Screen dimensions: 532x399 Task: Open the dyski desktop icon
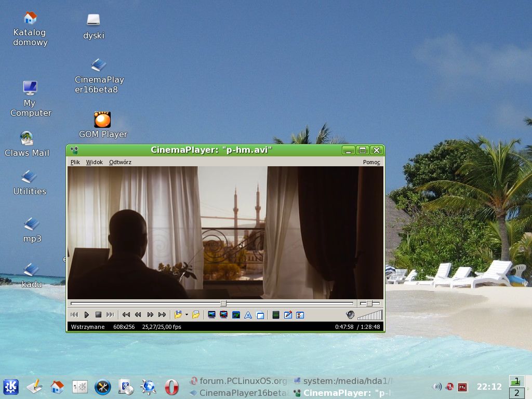[x=94, y=26]
